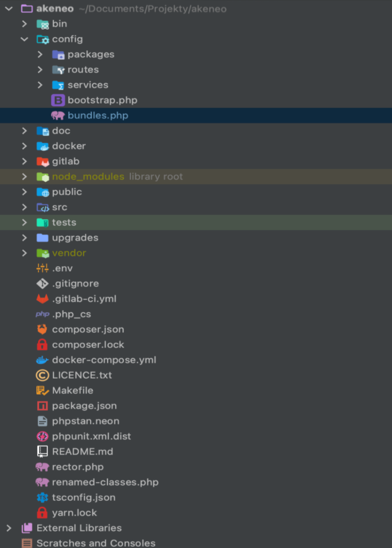The height and width of the screenshot is (548, 392).
Task: Click the red lock icon beside composer.lock
Action: pos(42,345)
